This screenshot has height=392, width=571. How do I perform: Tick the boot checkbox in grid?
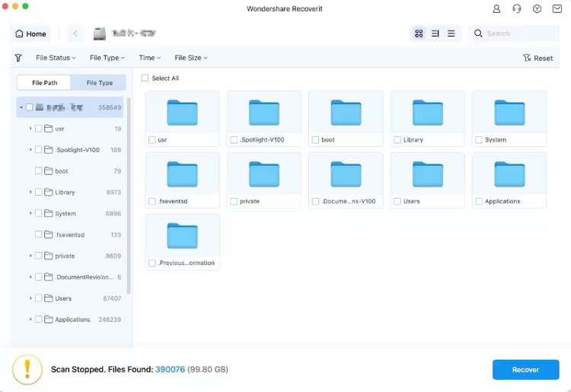click(x=316, y=140)
